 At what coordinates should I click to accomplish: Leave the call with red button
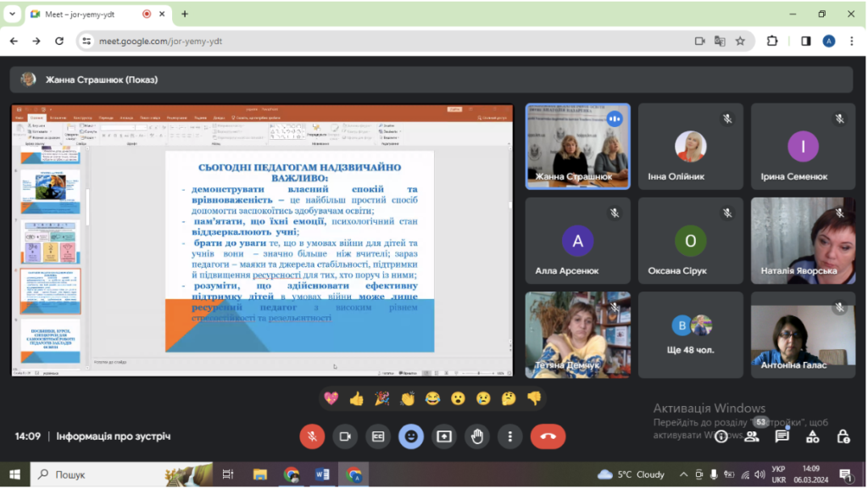(548, 436)
